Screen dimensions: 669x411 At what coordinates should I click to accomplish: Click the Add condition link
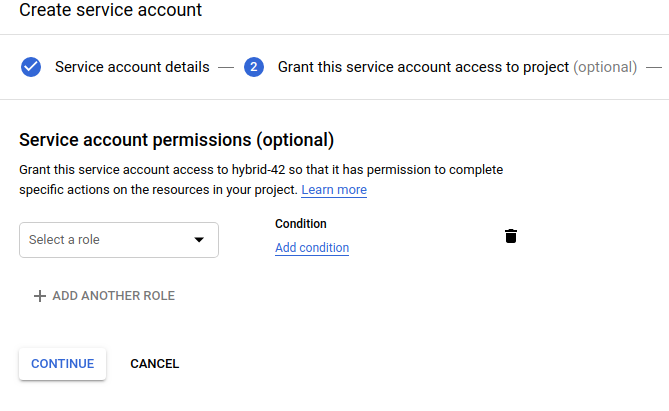(312, 248)
